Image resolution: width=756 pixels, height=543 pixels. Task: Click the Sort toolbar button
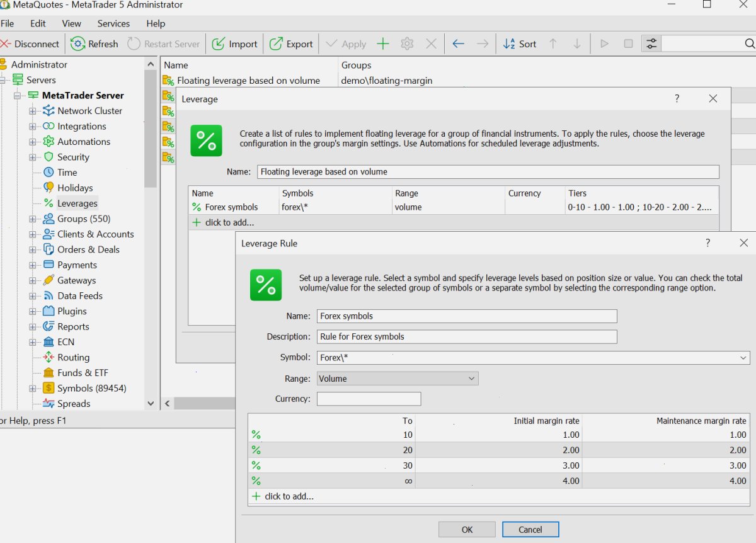pos(520,44)
